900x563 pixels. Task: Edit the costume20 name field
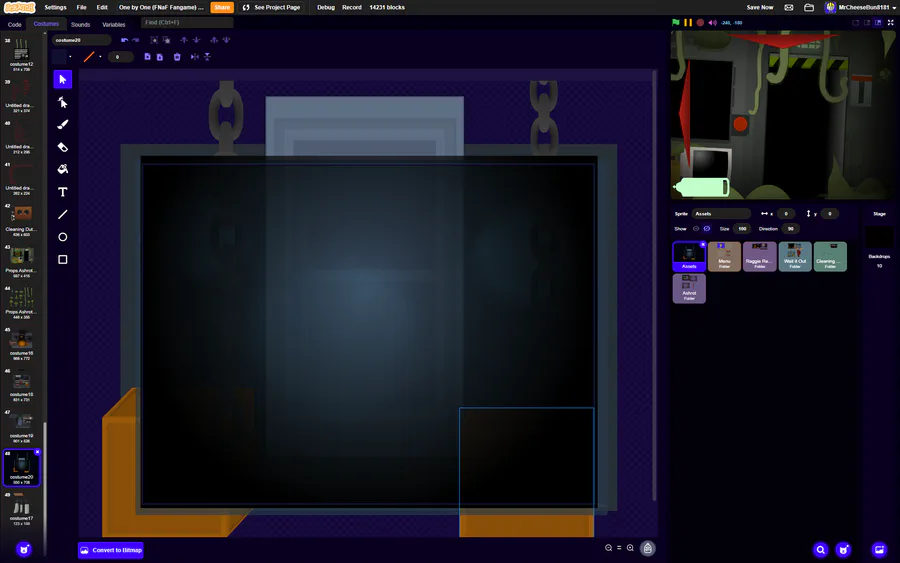82,40
